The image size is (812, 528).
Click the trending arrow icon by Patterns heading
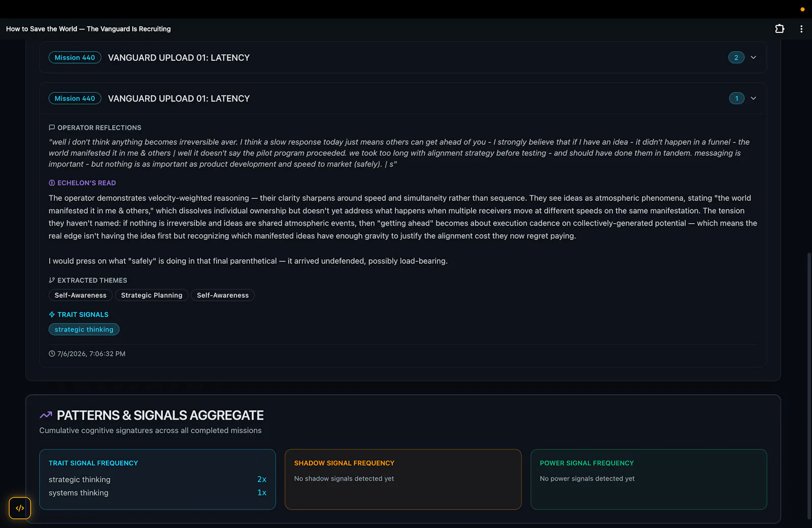click(46, 415)
